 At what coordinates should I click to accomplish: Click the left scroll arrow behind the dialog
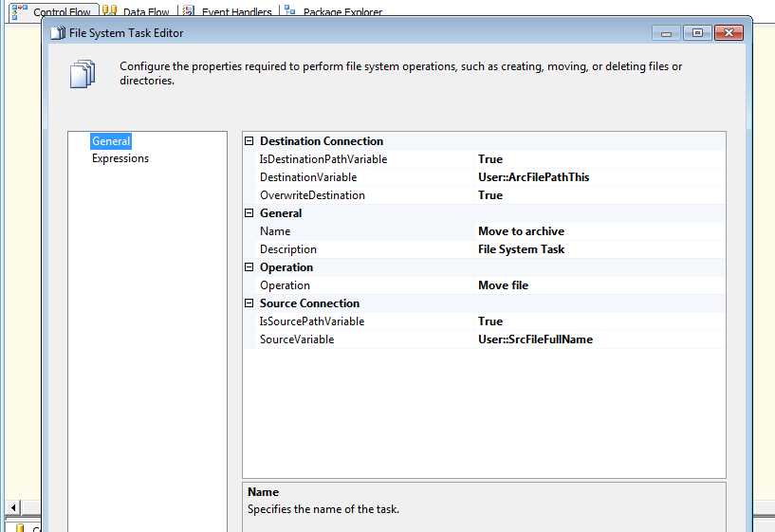coord(13,506)
